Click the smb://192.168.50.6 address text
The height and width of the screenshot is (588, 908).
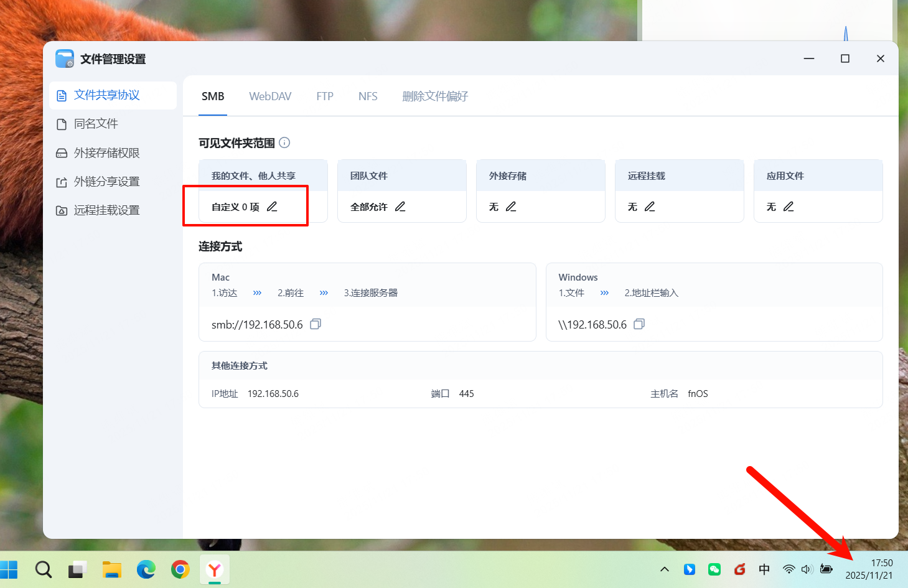(257, 325)
